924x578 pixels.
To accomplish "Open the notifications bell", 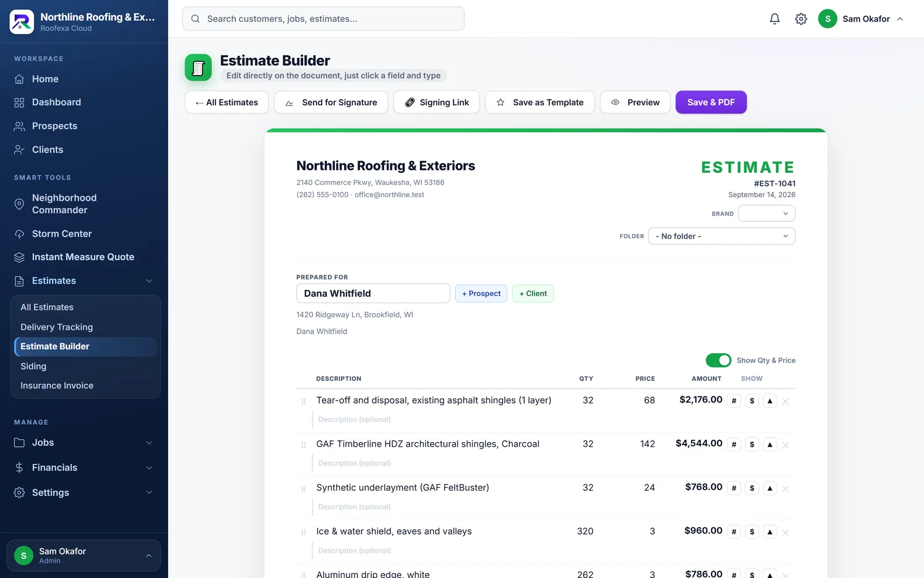I will [x=774, y=19].
